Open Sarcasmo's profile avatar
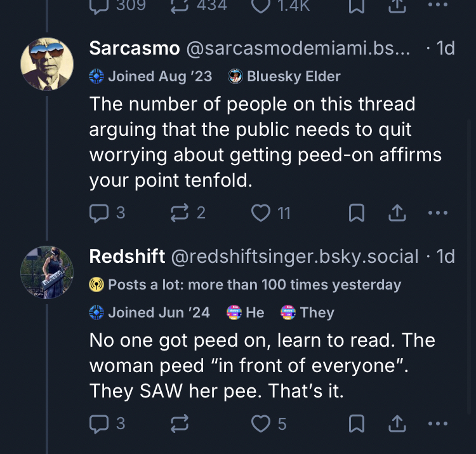The width and height of the screenshot is (476, 454). pyautogui.click(x=48, y=64)
